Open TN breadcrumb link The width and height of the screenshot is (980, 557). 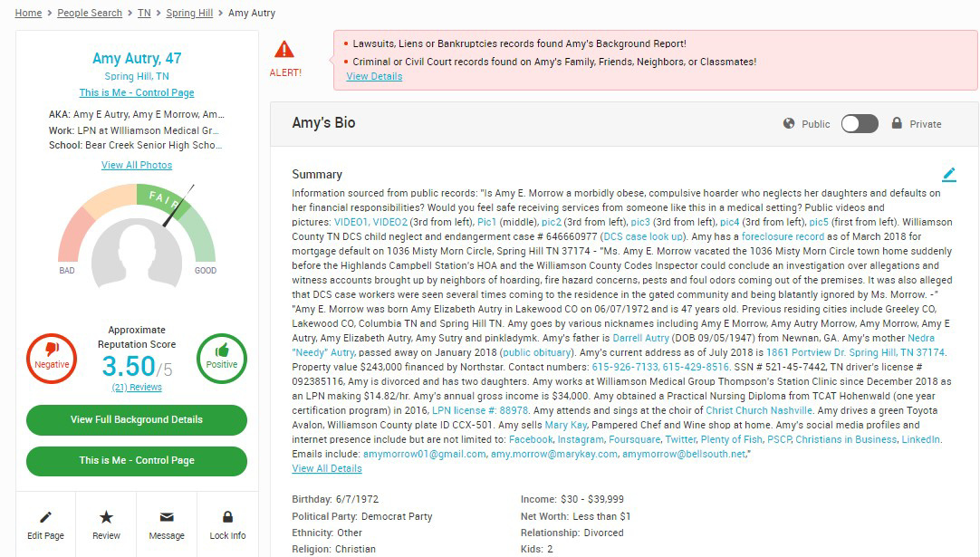pos(144,13)
